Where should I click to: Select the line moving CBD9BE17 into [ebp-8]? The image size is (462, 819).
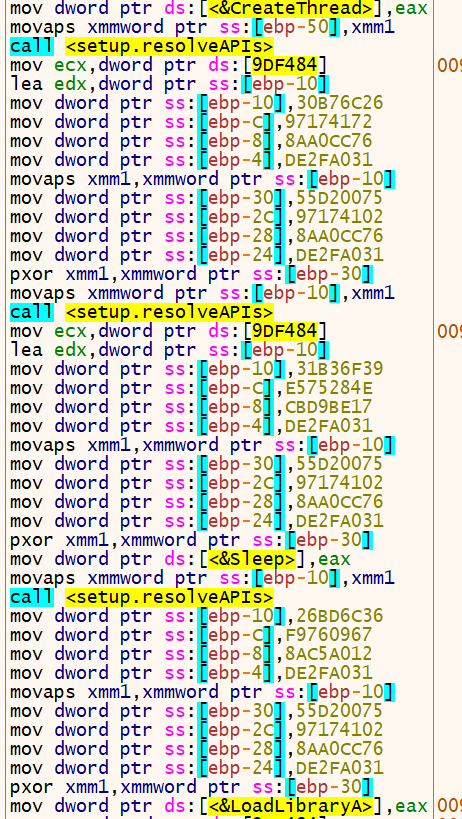(191, 406)
